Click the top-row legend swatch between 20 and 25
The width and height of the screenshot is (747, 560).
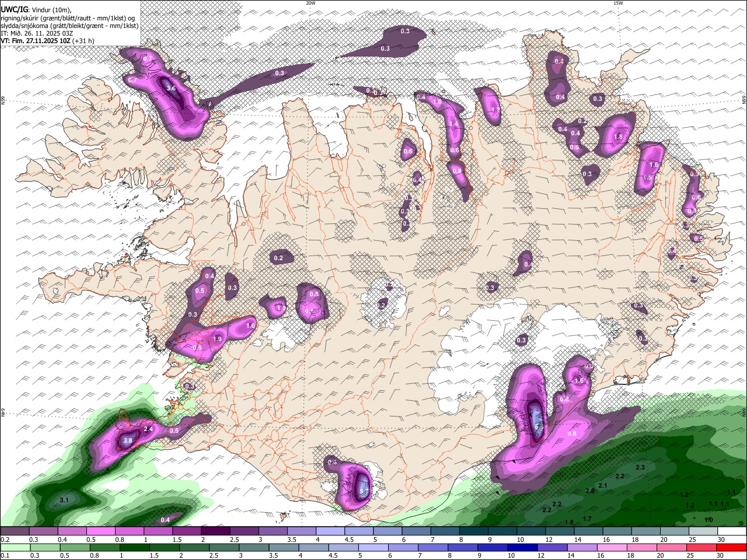pyautogui.click(x=675, y=531)
